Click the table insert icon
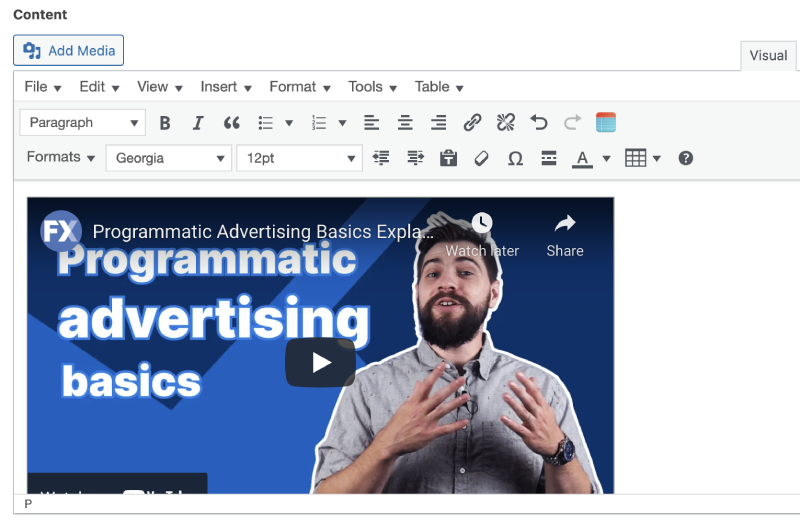800x522 pixels. click(x=636, y=158)
